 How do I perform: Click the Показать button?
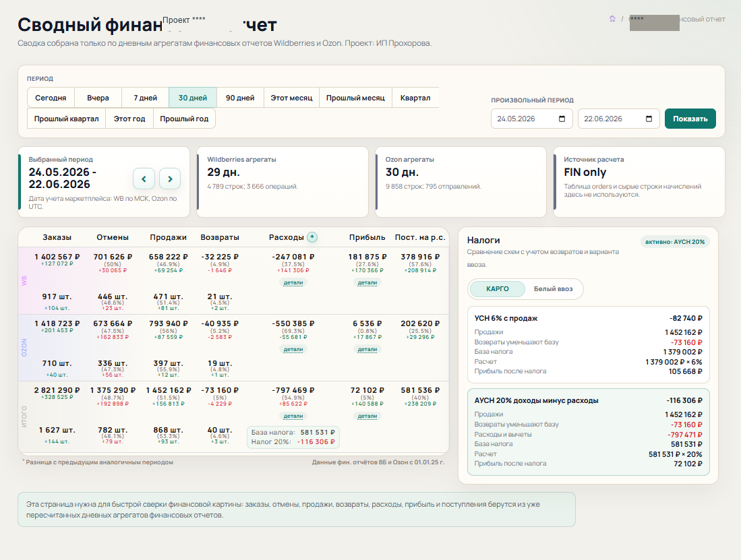690,119
